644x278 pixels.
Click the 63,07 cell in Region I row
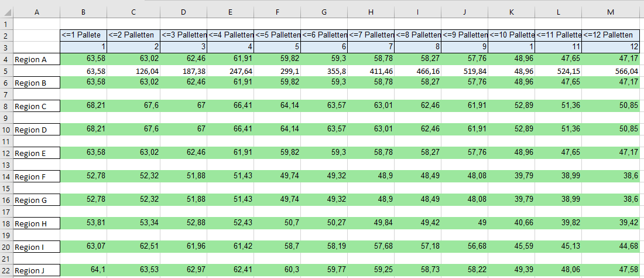pos(83,247)
